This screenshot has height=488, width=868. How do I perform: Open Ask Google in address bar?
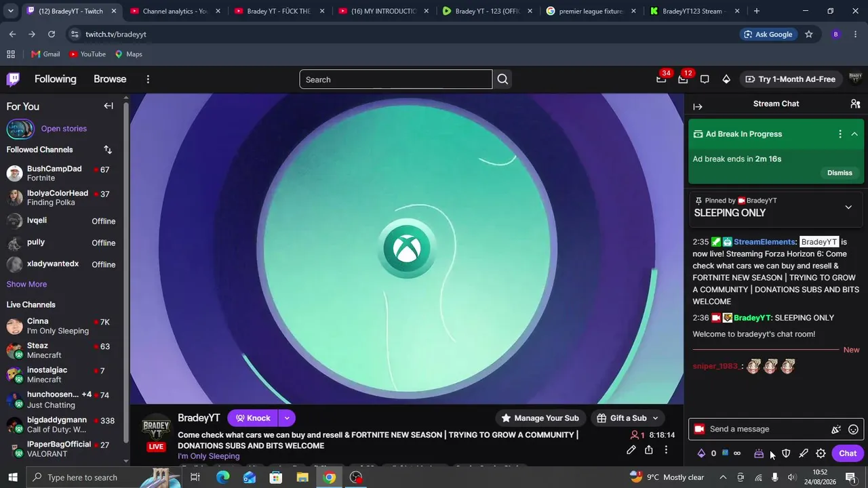768,35
